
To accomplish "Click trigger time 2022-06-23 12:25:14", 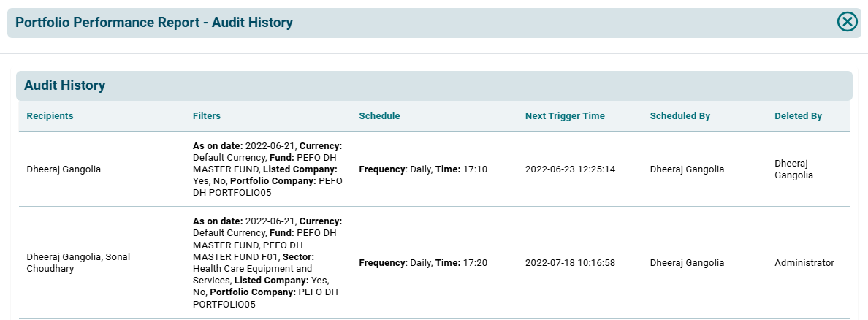I will 570,169.
